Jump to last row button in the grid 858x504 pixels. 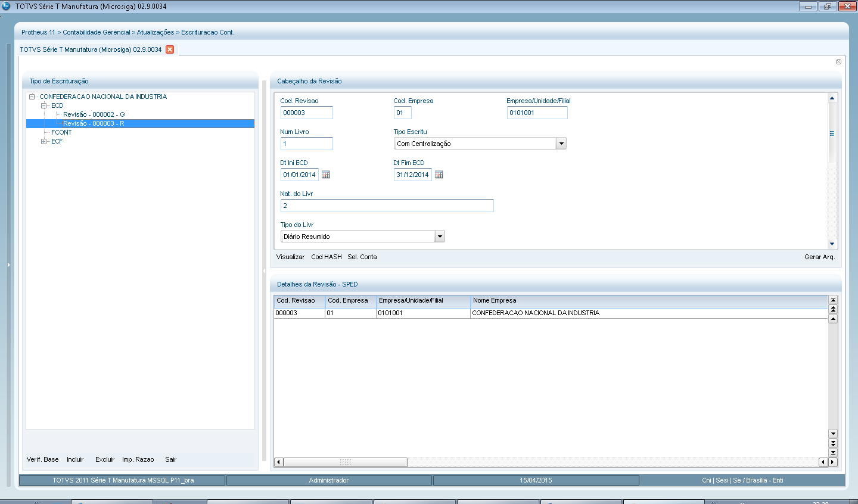[834, 453]
